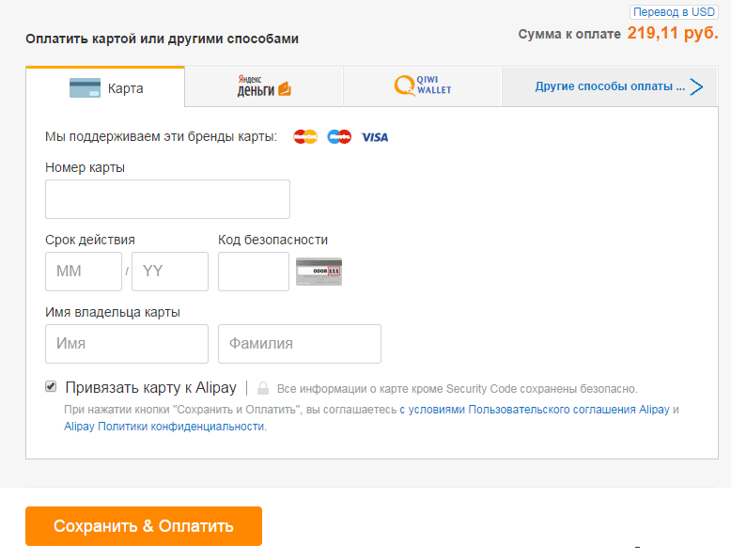Switch to the Карта tab

pos(105,87)
